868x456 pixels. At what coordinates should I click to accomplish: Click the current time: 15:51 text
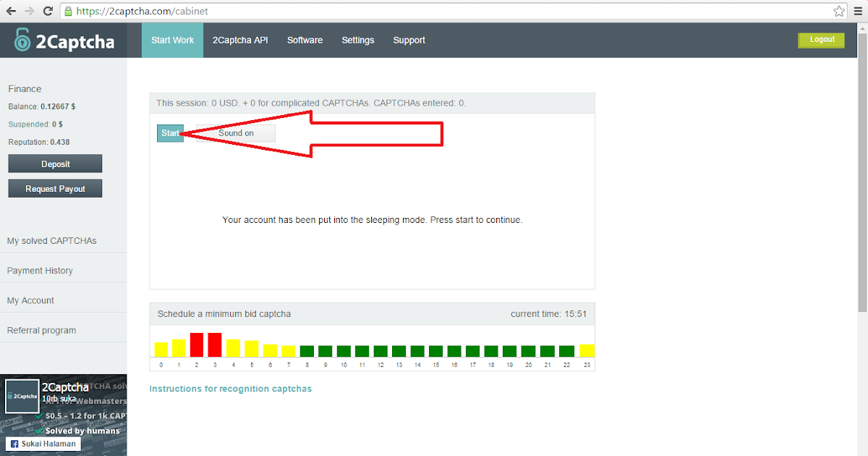[x=548, y=314]
